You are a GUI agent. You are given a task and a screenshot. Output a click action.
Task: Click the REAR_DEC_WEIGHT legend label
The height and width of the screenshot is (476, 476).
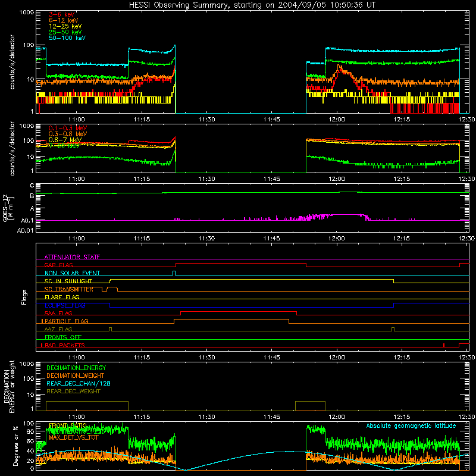[x=73, y=392]
